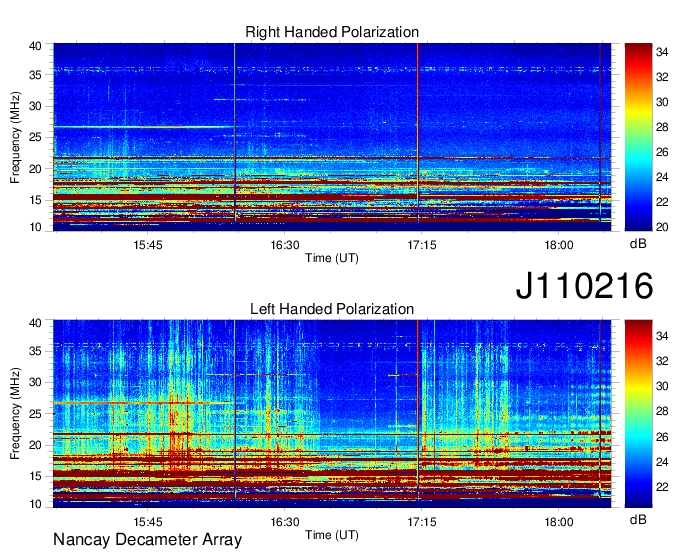Click the 40 MHz tick label of right-handed plot
Screen dimensions: 680x552
[35, 46]
